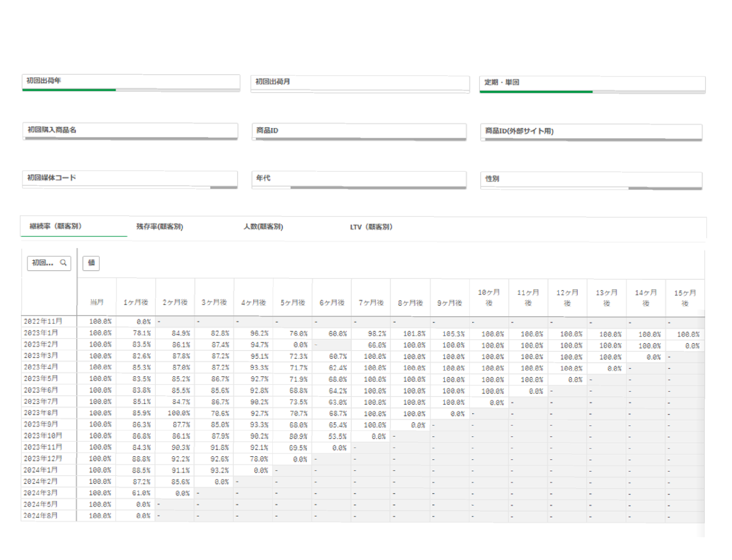Open the 初回出荷年 filter pane
732x560 pixels.
(x=131, y=81)
